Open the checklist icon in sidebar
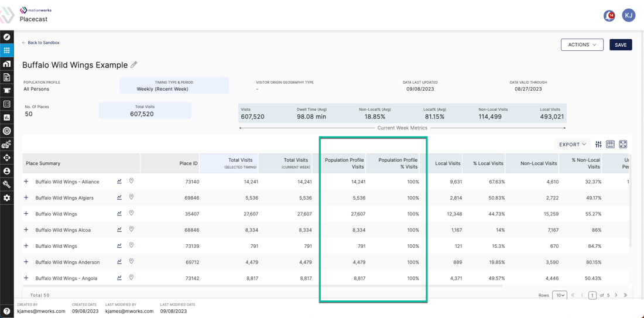This screenshot has height=318, width=644. [x=6, y=104]
